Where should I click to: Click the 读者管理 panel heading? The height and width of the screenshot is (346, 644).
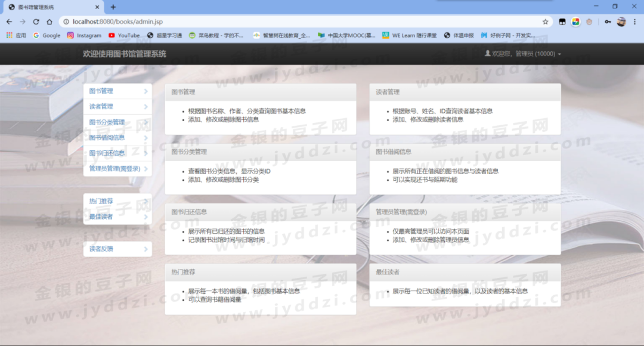click(465, 92)
